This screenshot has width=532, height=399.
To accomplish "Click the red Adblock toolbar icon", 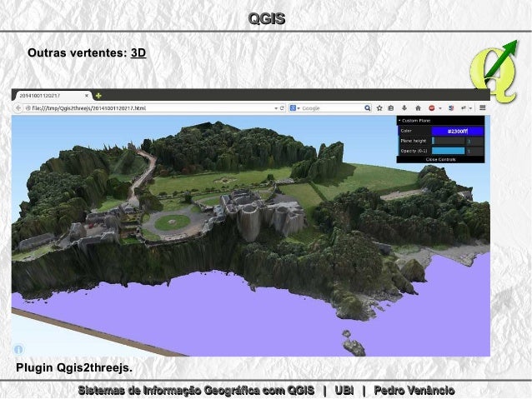I will click(x=432, y=108).
